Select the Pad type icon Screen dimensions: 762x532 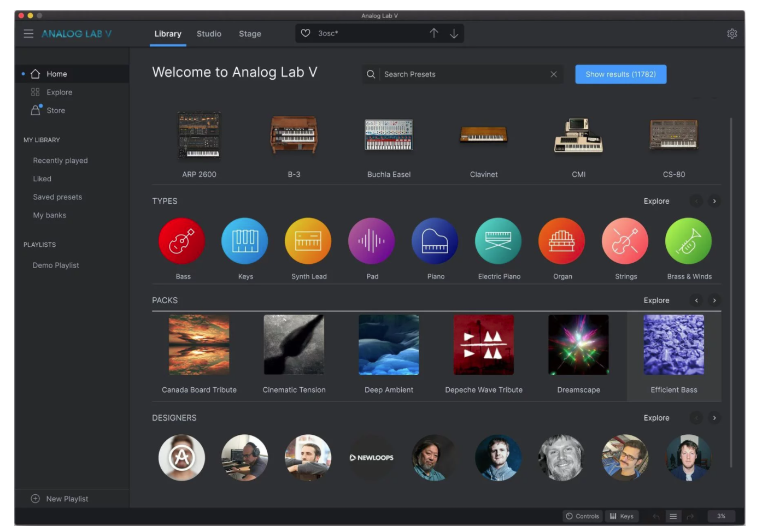point(372,241)
